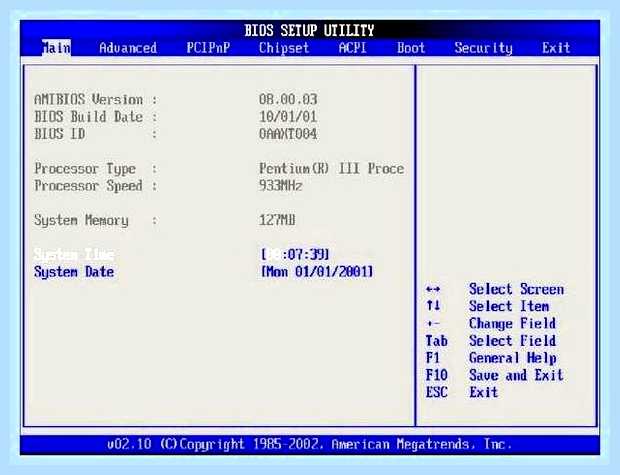Click the 127MB system memory value
620x475 pixels.
(277, 220)
